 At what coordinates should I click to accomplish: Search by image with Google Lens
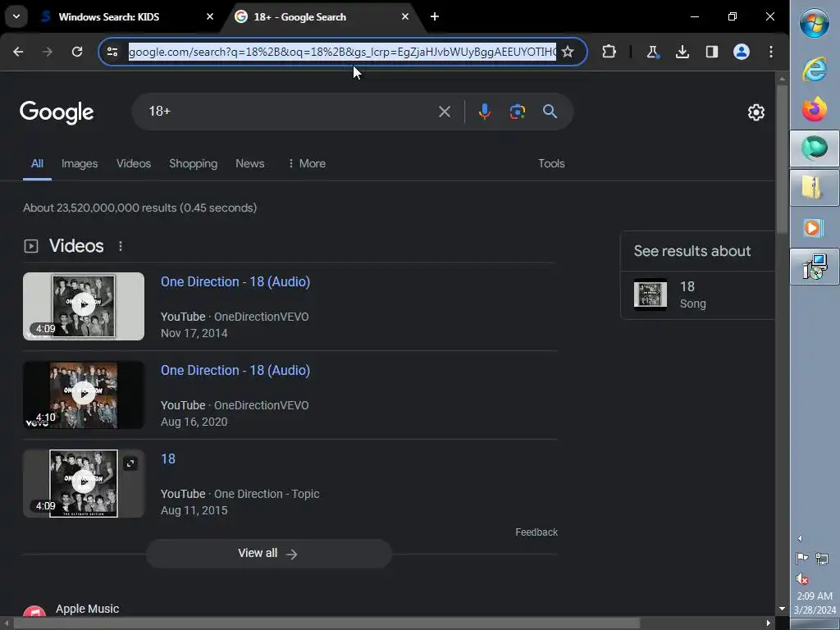517,112
